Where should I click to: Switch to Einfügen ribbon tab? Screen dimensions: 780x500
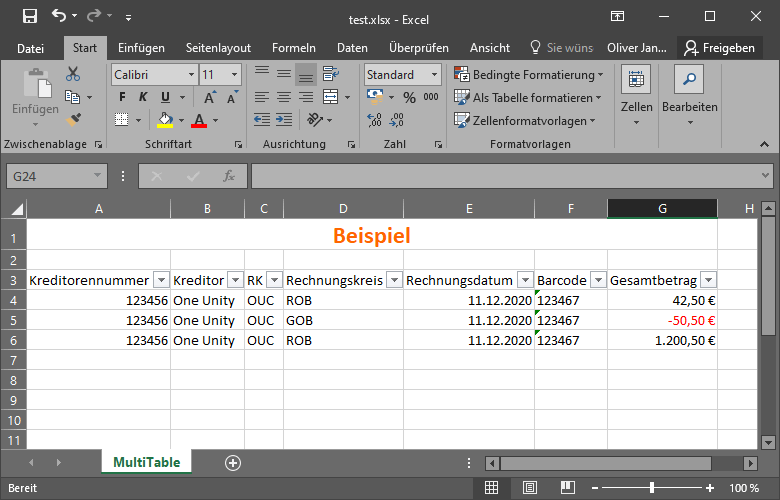click(141, 48)
